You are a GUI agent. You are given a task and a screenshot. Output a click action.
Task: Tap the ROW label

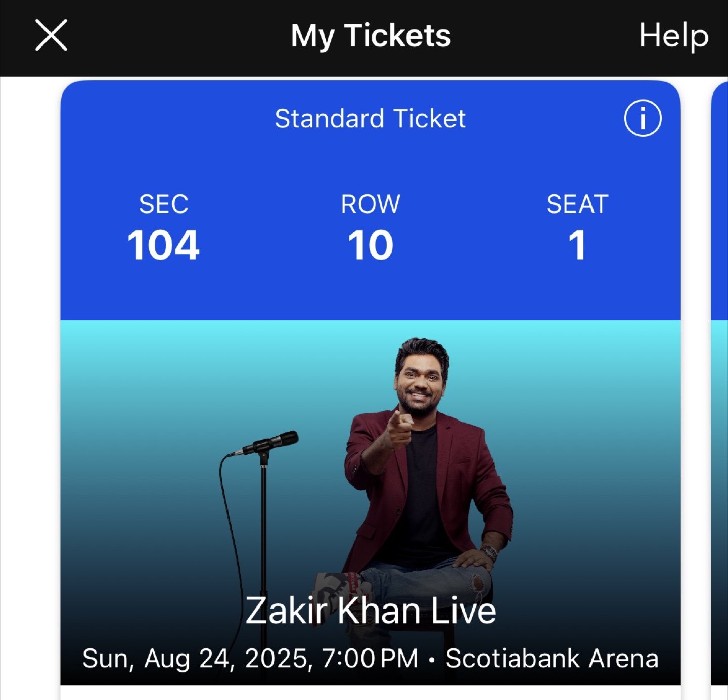click(x=371, y=204)
